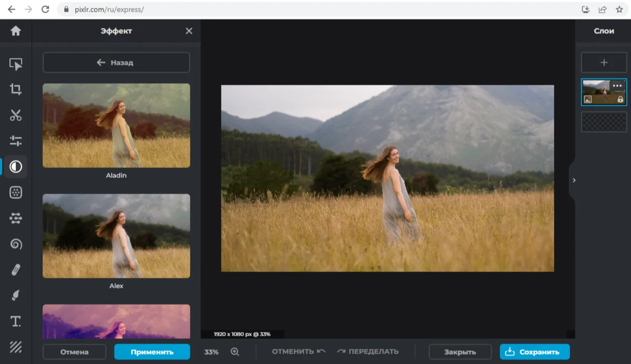Open the home icon in the sidebar

pyautogui.click(x=16, y=31)
